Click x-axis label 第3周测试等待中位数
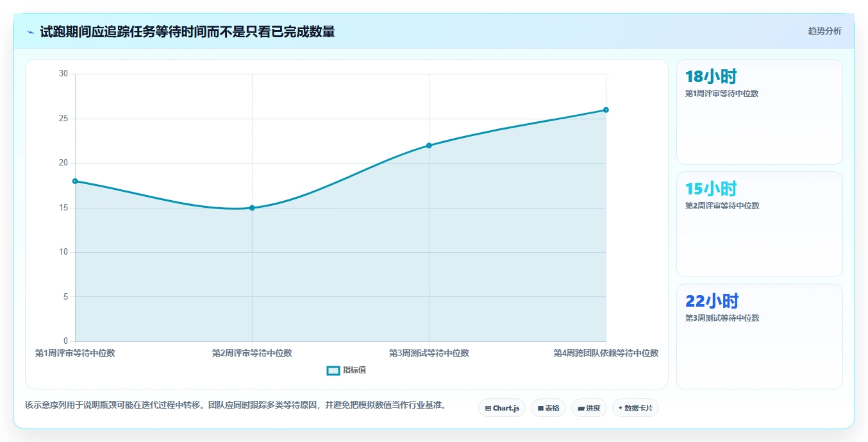 click(x=429, y=353)
